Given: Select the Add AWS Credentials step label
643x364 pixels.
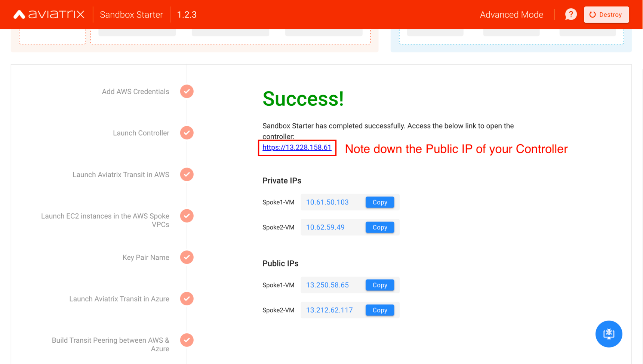Looking at the screenshot, I should point(135,92).
